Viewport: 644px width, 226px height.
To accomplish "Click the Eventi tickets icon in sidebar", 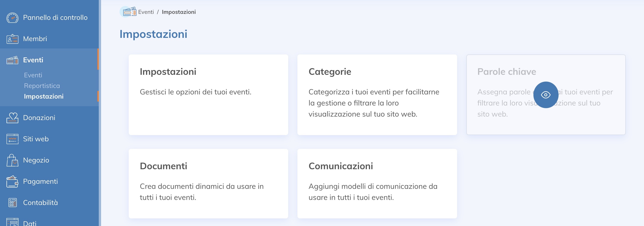I will 12,60.
